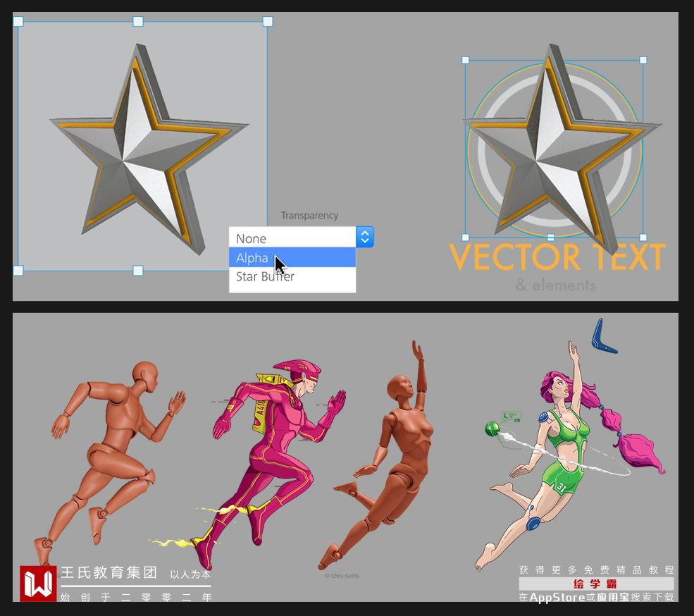Click the bottom-middle handle of left star box
The width and height of the screenshot is (694, 616).
point(138,270)
